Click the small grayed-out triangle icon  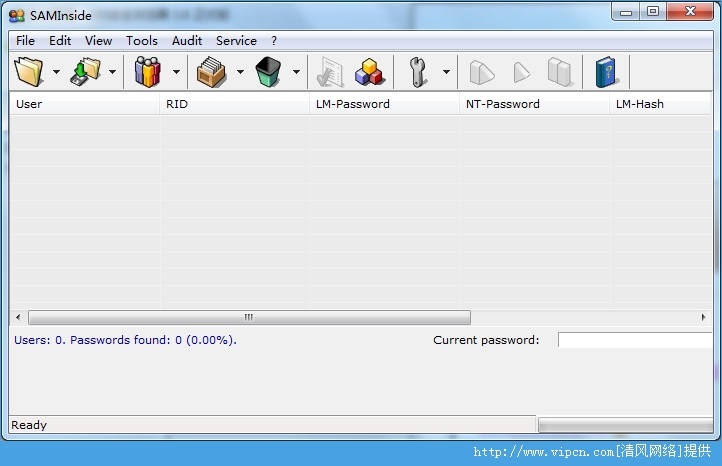coord(521,72)
